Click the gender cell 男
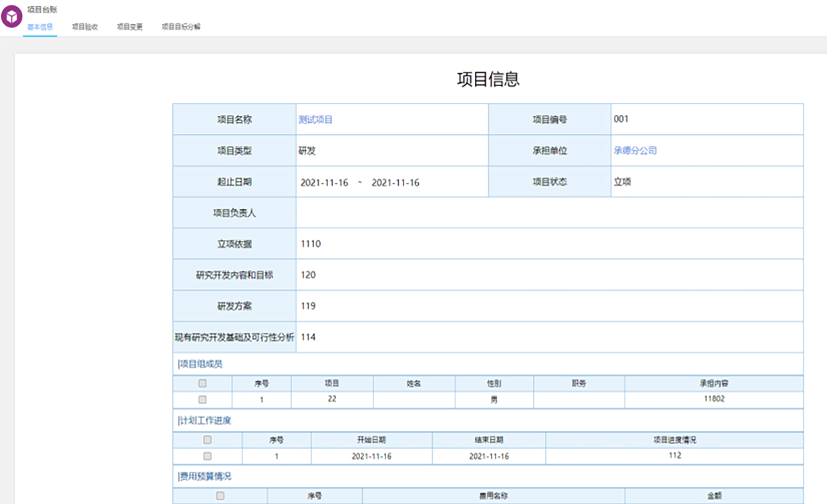 [494, 400]
